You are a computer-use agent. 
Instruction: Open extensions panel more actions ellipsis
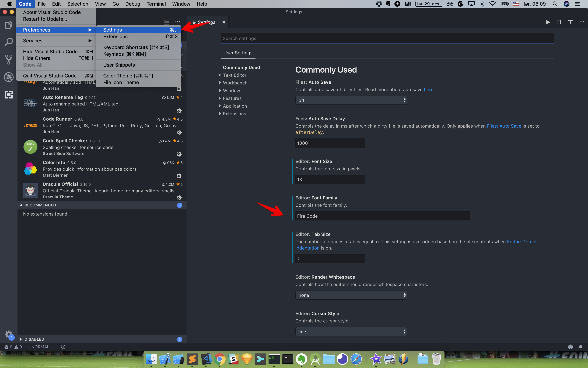click(x=178, y=22)
